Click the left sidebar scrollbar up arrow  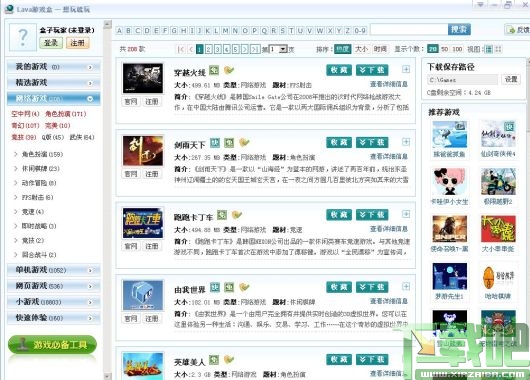108,24
